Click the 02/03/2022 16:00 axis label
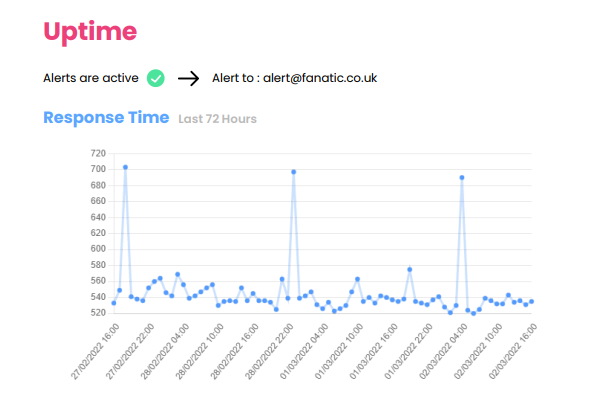Image resolution: width=609 pixels, height=408 pixels. (x=513, y=352)
